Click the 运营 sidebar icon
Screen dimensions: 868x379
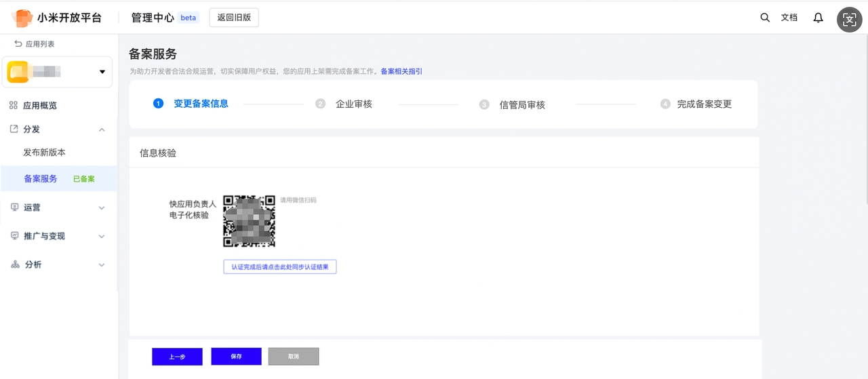tap(14, 207)
